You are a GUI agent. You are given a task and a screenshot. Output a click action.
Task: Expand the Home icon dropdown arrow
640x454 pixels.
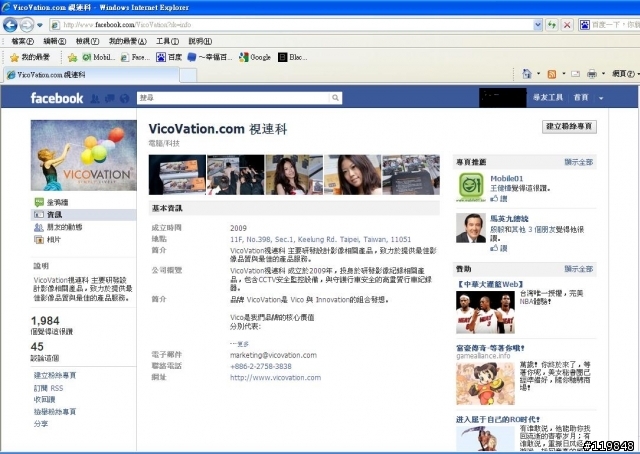[x=538, y=74]
